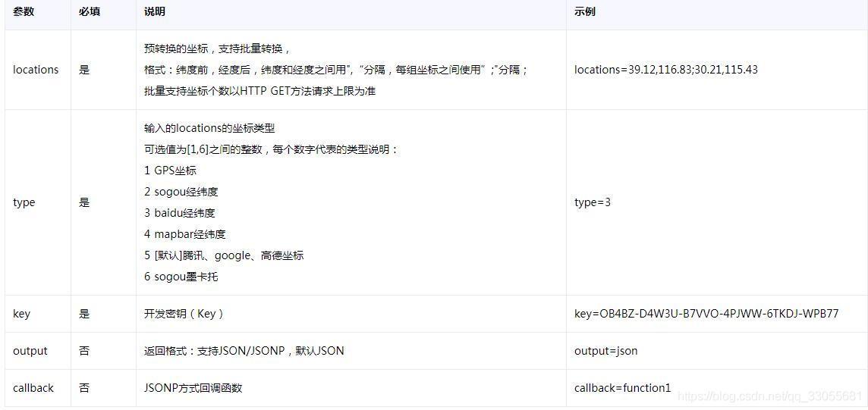Select the example locations=39.12,116.83;30.21,115.43
The image size is (868, 410).
666,70
